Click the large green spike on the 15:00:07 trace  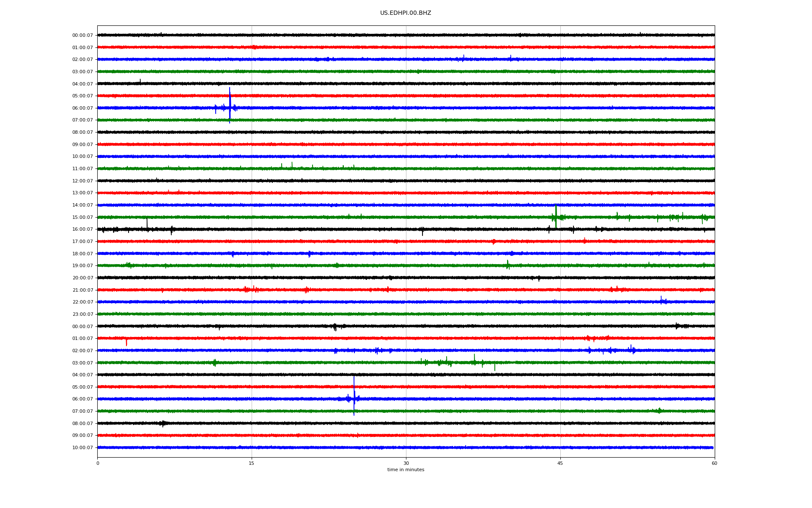click(556, 212)
